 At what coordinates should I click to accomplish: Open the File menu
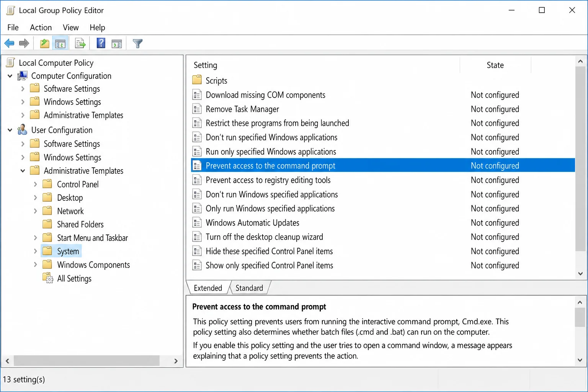coord(13,28)
